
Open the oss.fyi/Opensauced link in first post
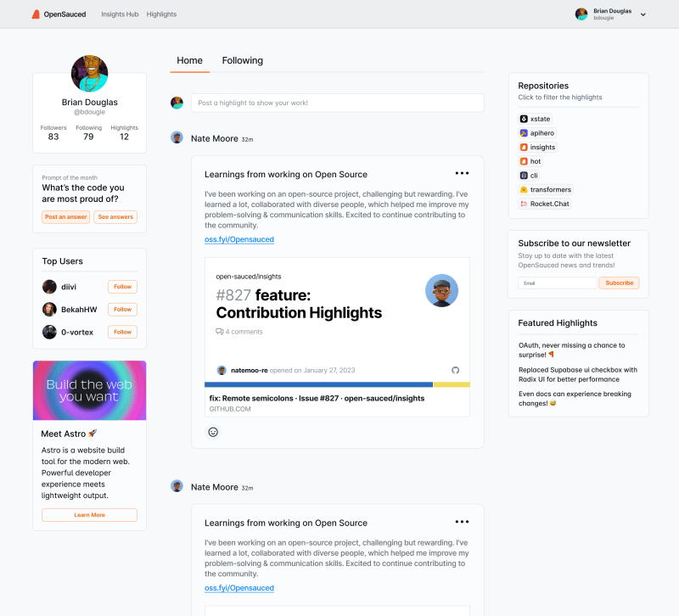(239, 239)
